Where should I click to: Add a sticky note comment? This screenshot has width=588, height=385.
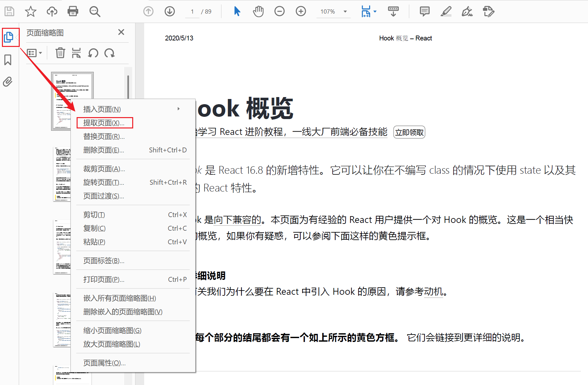tap(424, 12)
